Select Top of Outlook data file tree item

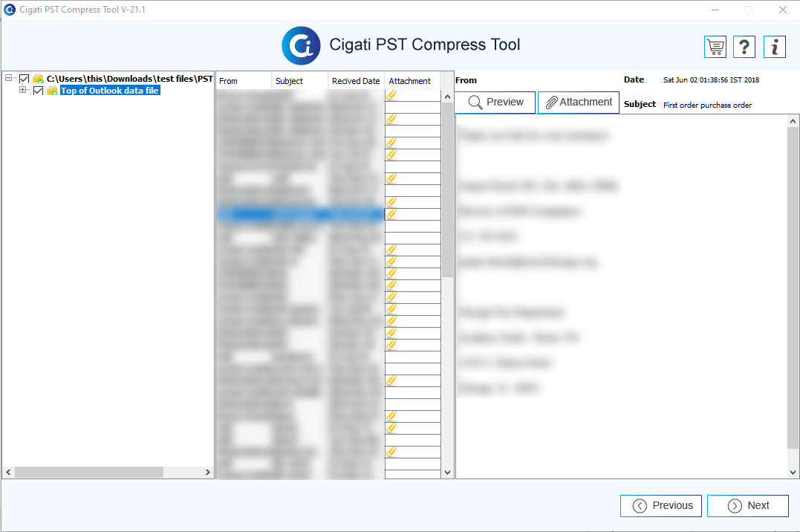(x=110, y=91)
